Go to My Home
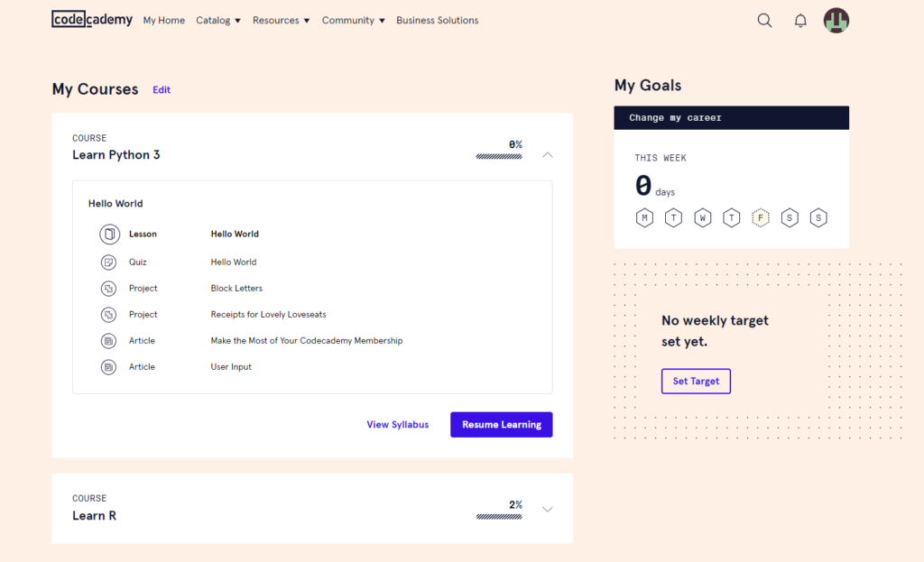The image size is (924, 562). point(164,20)
